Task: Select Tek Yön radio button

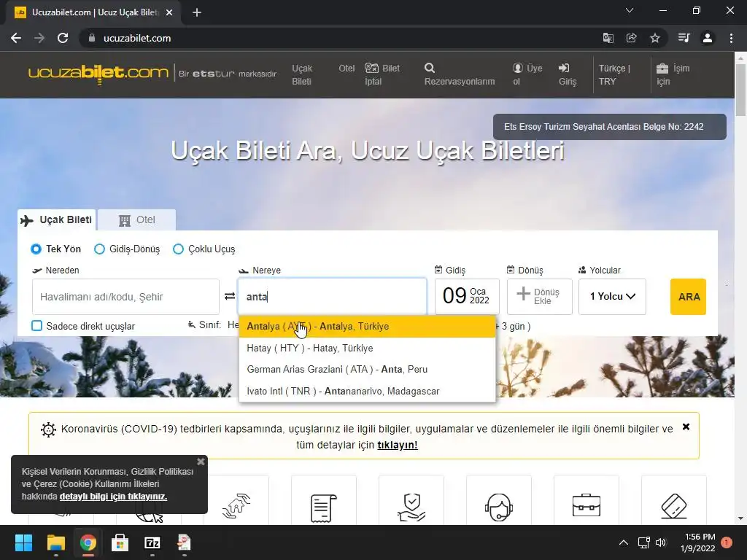Action: pyautogui.click(x=36, y=249)
